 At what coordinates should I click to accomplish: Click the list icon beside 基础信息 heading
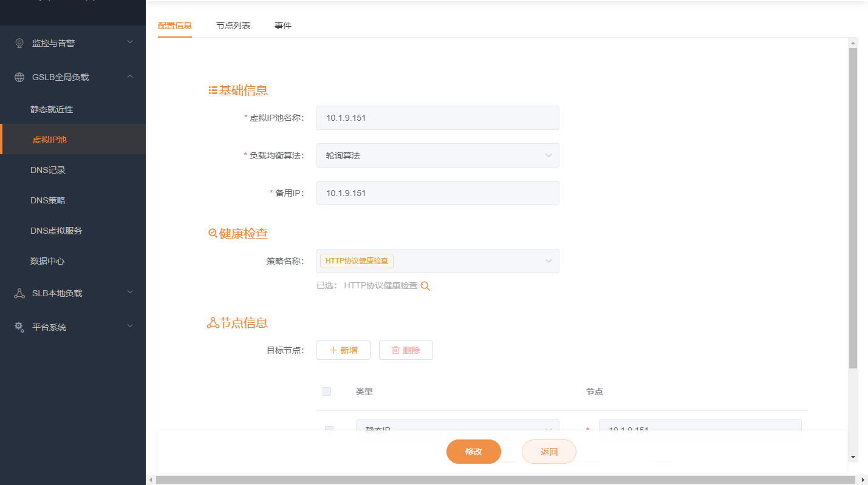(211, 89)
